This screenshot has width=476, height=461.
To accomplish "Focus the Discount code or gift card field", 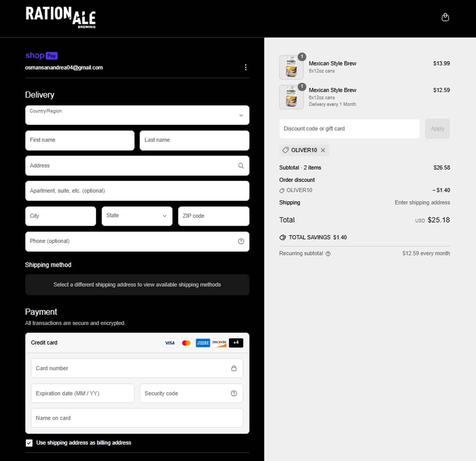I will click(349, 129).
